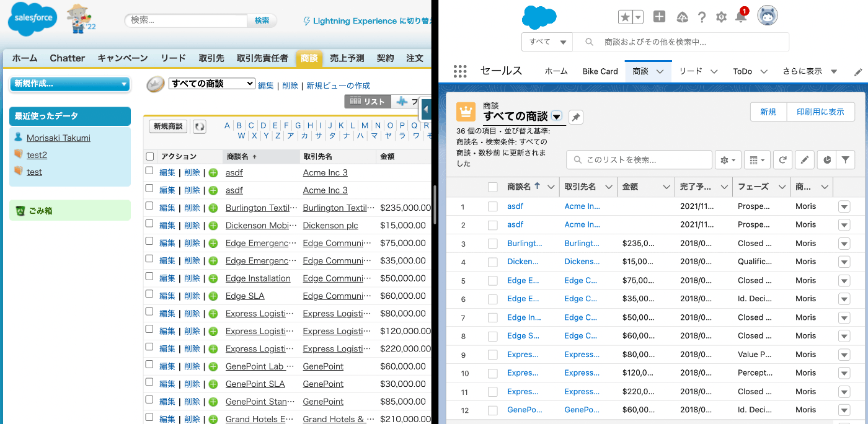Open the list view controls gear dropdown
This screenshot has width=868, height=424.
point(728,160)
